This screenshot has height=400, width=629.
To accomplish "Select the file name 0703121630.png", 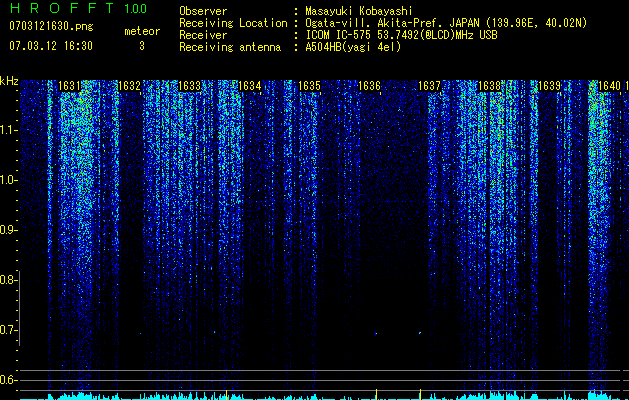I will [51, 27].
